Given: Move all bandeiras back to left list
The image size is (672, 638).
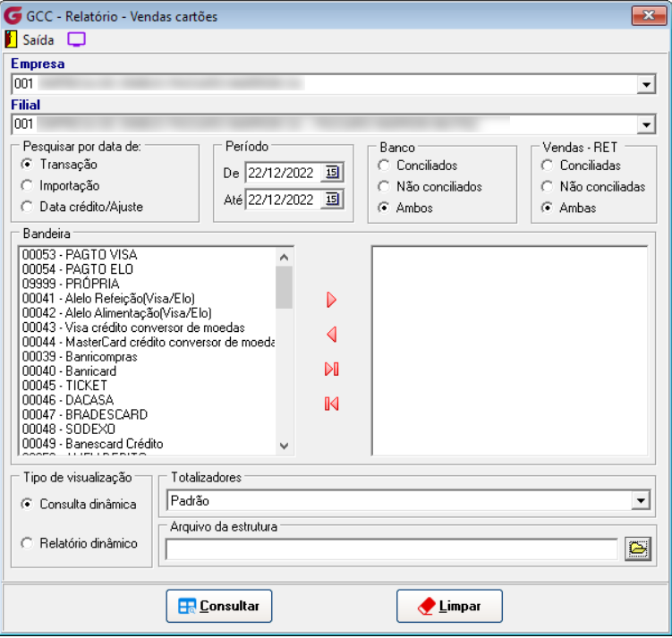Looking at the screenshot, I should (x=331, y=404).
